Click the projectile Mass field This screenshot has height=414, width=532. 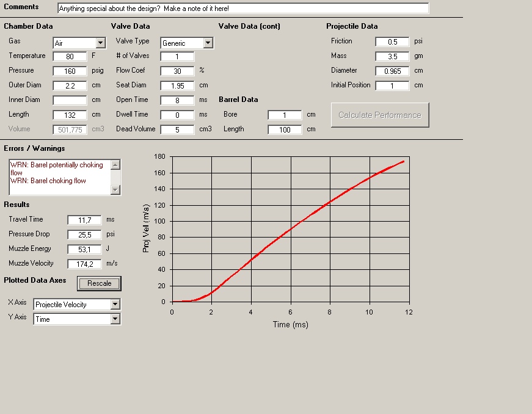392,56
